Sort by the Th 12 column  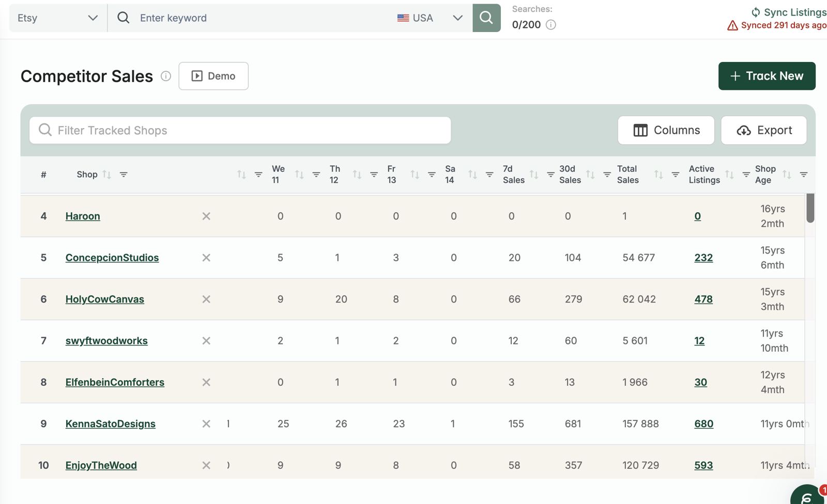(x=357, y=175)
